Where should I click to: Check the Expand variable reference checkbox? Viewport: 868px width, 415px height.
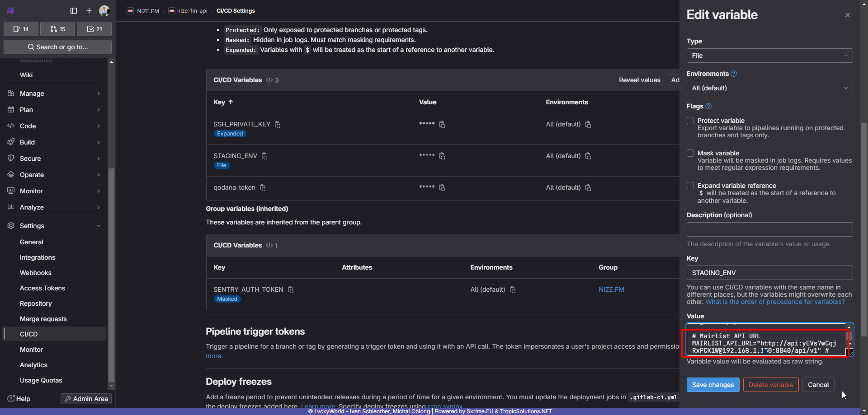[x=690, y=186]
